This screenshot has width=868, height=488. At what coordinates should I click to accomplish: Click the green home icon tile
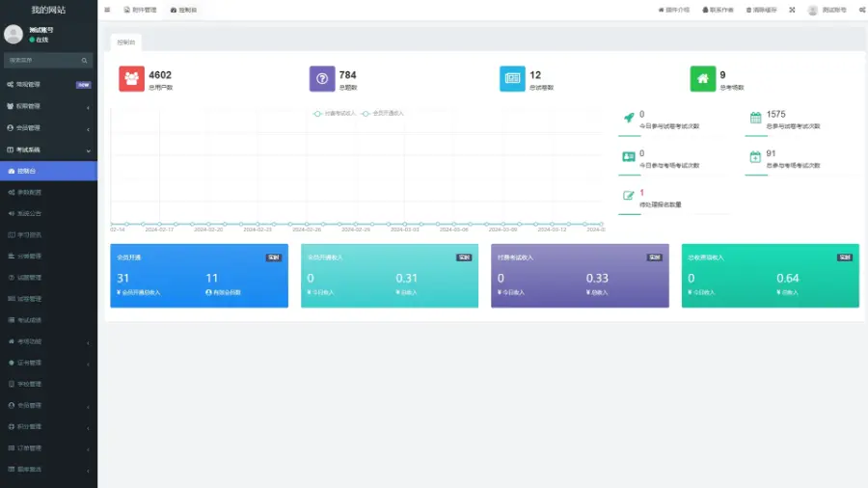pyautogui.click(x=703, y=79)
